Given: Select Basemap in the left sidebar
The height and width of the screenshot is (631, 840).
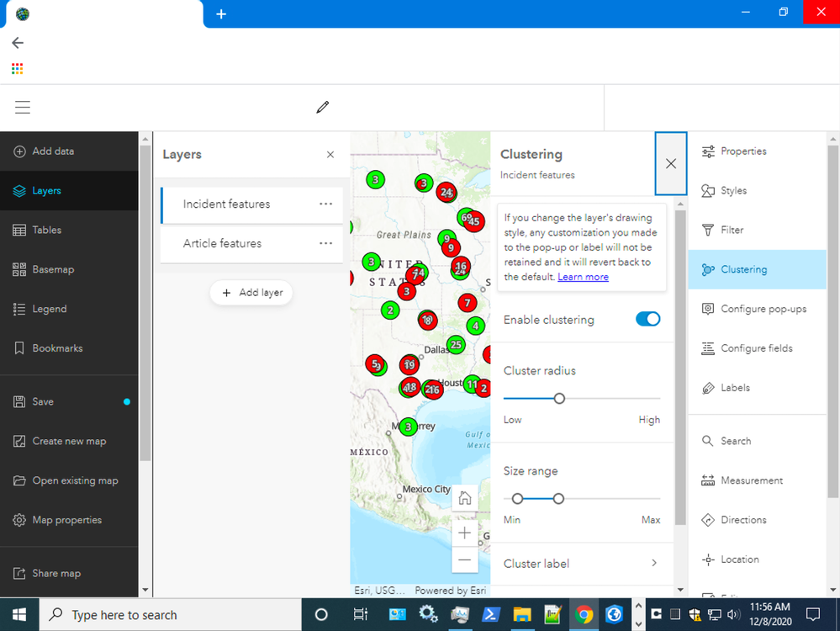Looking at the screenshot, I should (53, 269).
